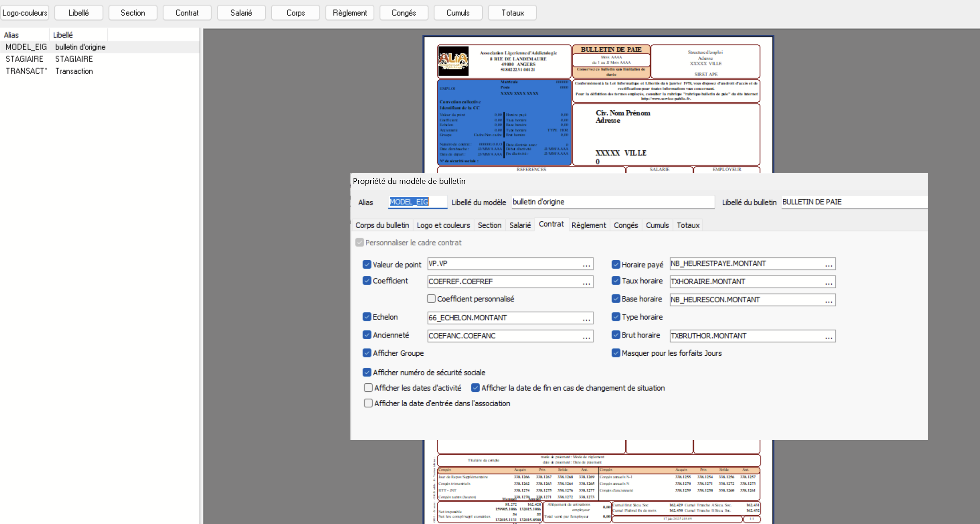
Task: Uncheck the Horaire payé checkbox
Action: [616, 264]
